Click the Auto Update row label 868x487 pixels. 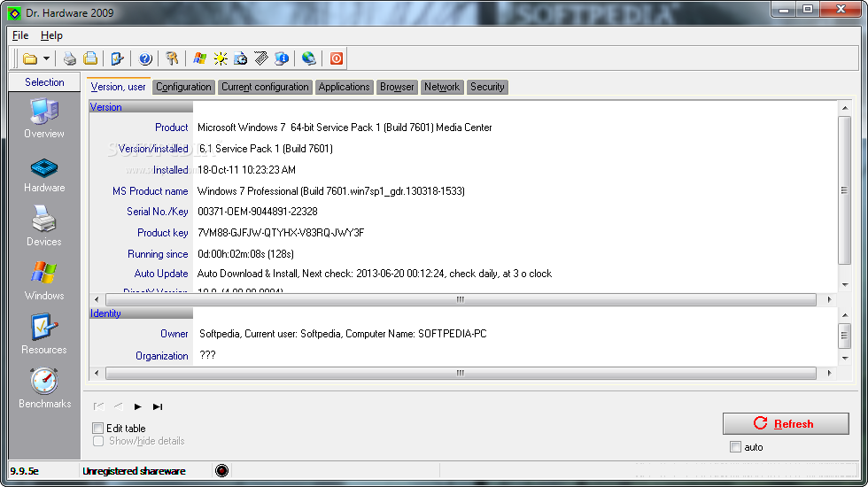coord(161,274)
